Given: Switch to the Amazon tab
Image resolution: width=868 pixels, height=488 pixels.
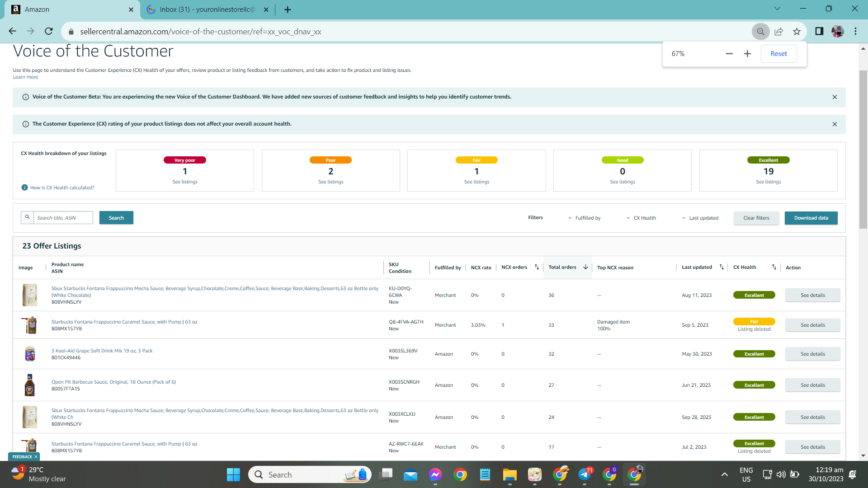Looking at the screenshot, I should pyautogui.click(x=72, y=9).
